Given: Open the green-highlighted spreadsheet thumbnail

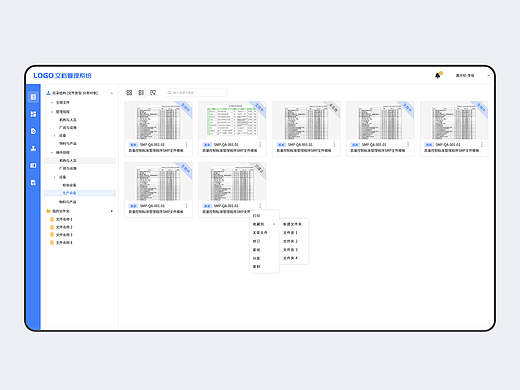Looking at the screenshot, I should (x=232, y=120).
